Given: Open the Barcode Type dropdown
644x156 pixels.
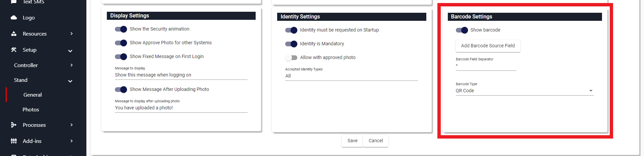Looking at the screenshot, I should tap(525, 91).
